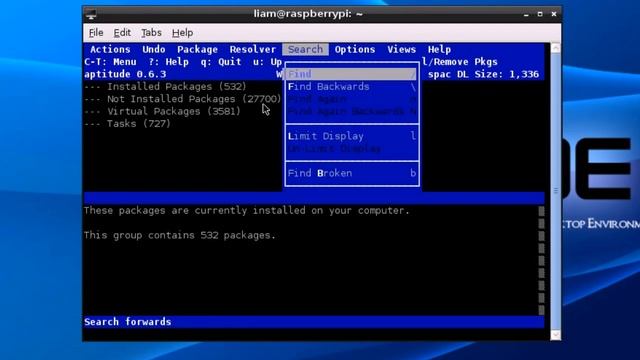
Task: Expand Not Installed Packages (27700) group
Action: pyautogui.click(x=182, y=99)
